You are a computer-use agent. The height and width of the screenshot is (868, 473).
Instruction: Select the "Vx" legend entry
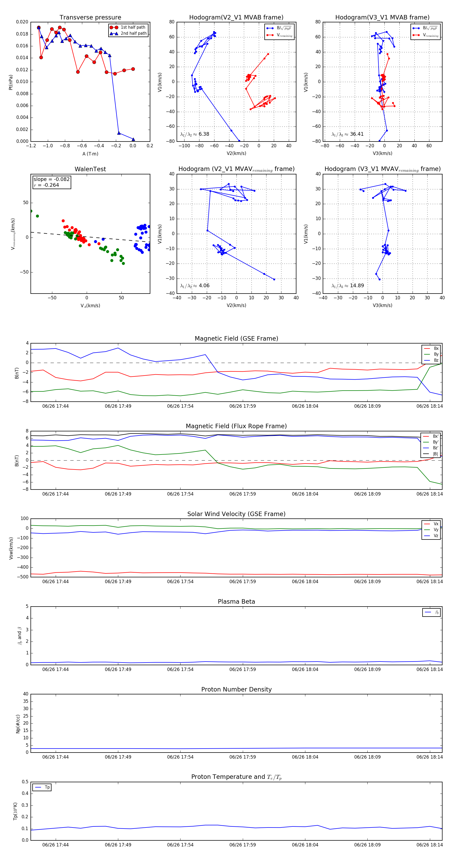431,524
